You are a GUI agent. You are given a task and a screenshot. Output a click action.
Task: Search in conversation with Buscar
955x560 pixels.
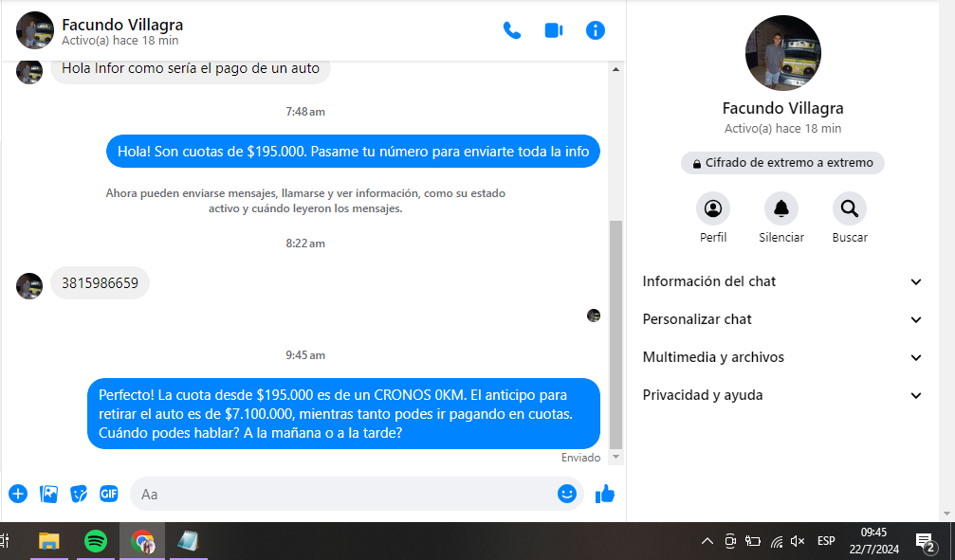[850, 208]
